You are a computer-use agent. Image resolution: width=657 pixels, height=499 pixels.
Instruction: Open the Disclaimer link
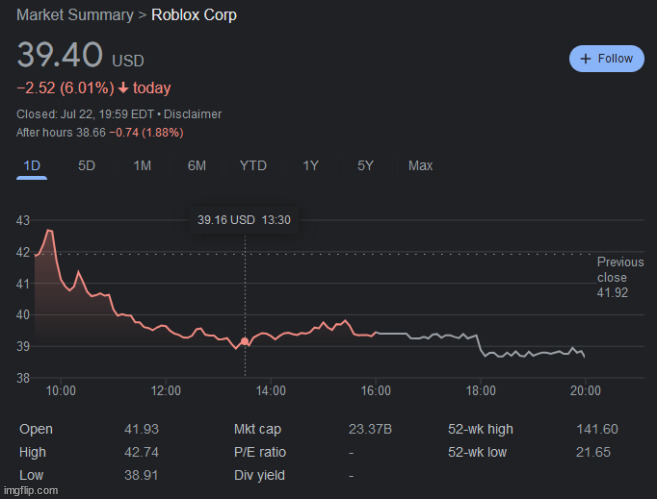tap(192, 114)
